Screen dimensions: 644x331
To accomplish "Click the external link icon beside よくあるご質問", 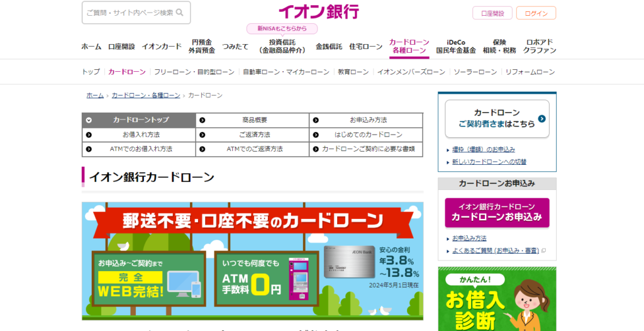I will tap(543, 250).
